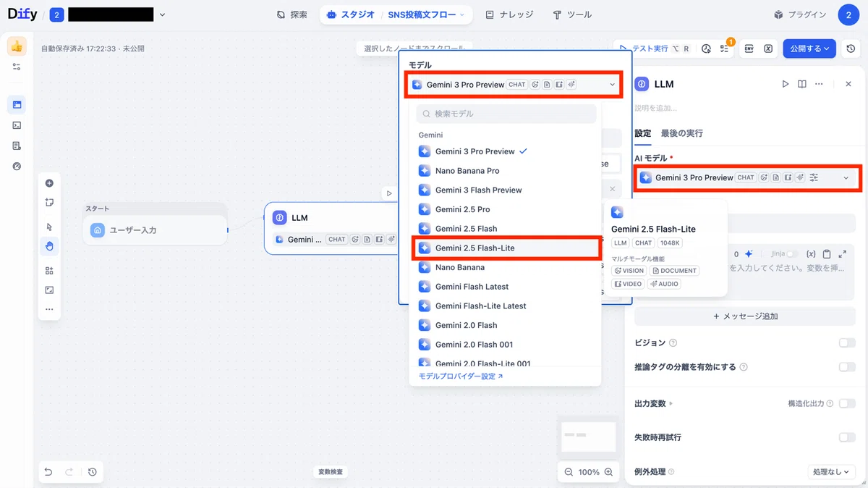Click the メッセージ追加 button
868x488 pixels.
tap(745, 316)
